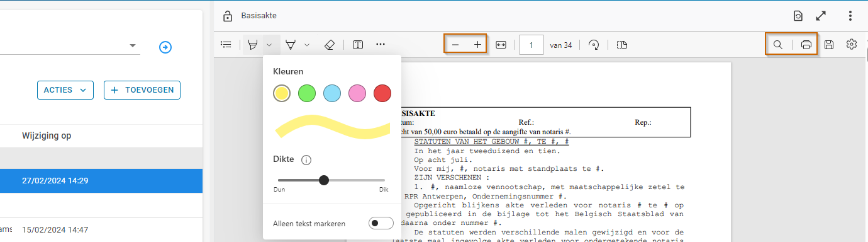Image resolution: width=868 pixels, height=242 pixels.
Task: Click the 'van 34' page count text
Action: coord(560,45)
